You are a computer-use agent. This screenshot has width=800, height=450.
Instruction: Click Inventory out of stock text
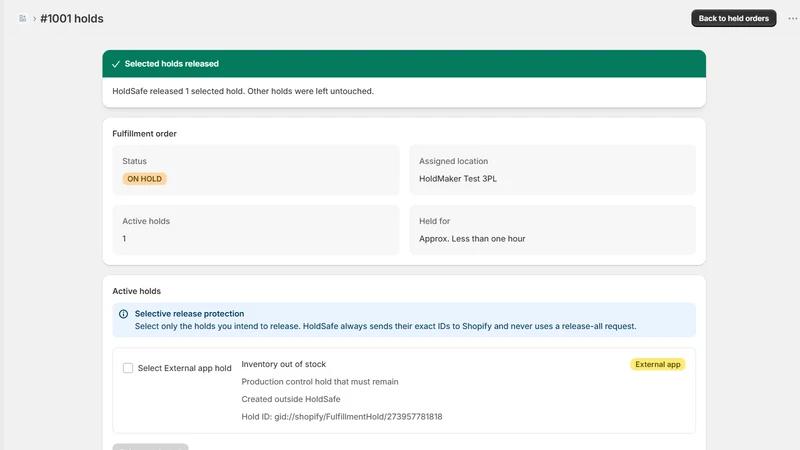(284, 364)
